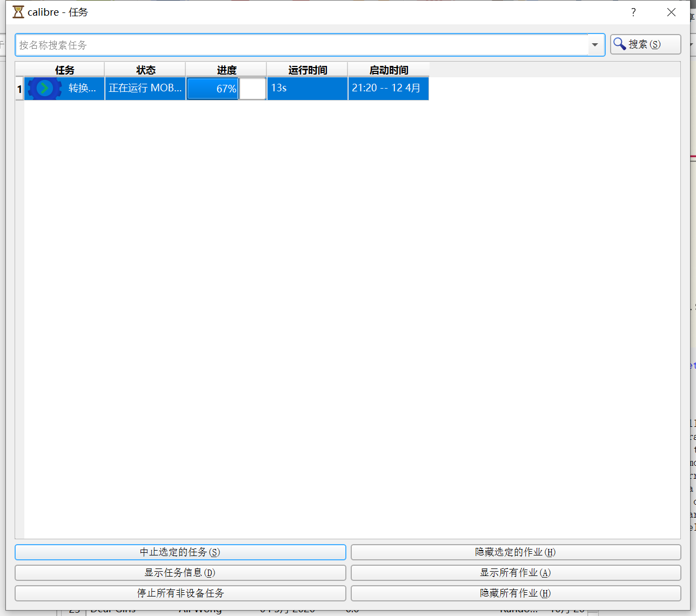
Task: Click the spinning gear icon of the running job
Action: (43, 88)
